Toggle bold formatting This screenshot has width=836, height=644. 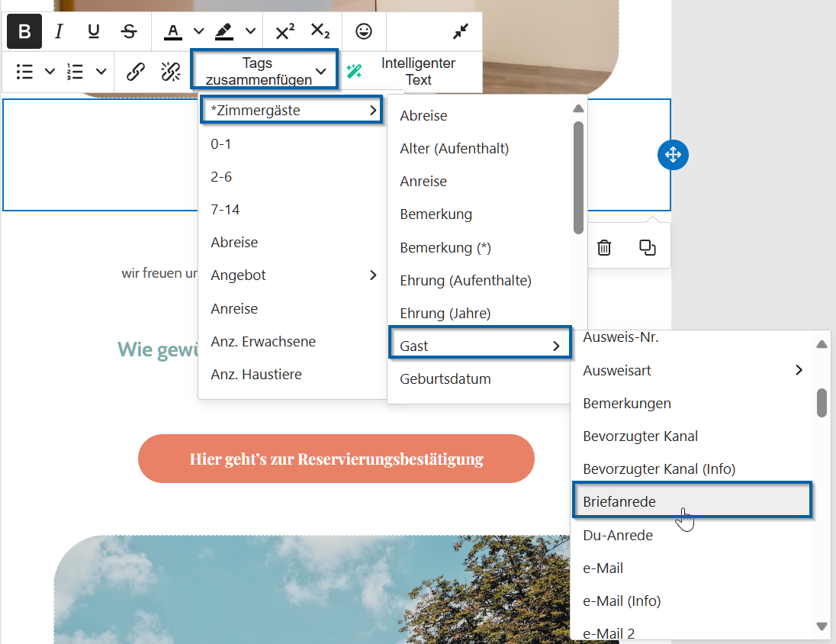click(x=24, y=31)
